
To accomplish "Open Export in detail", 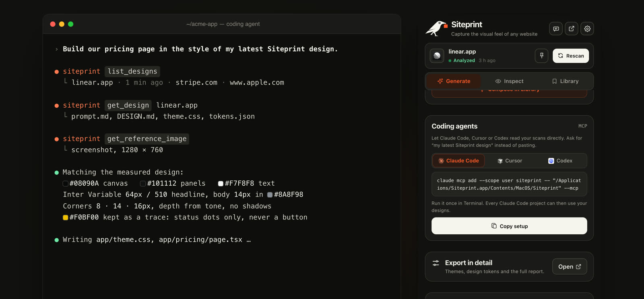I will (x=570, y=267).
